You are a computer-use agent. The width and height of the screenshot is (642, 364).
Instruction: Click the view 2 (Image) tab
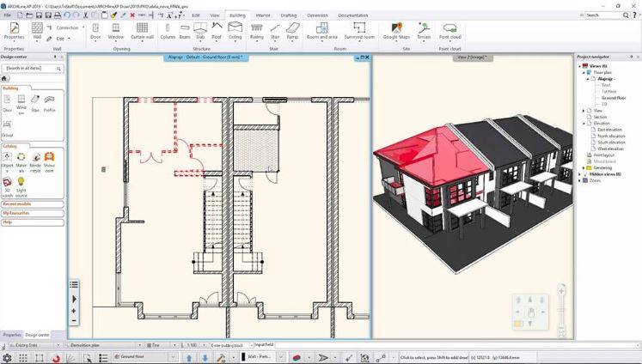(x=473, y=58)
